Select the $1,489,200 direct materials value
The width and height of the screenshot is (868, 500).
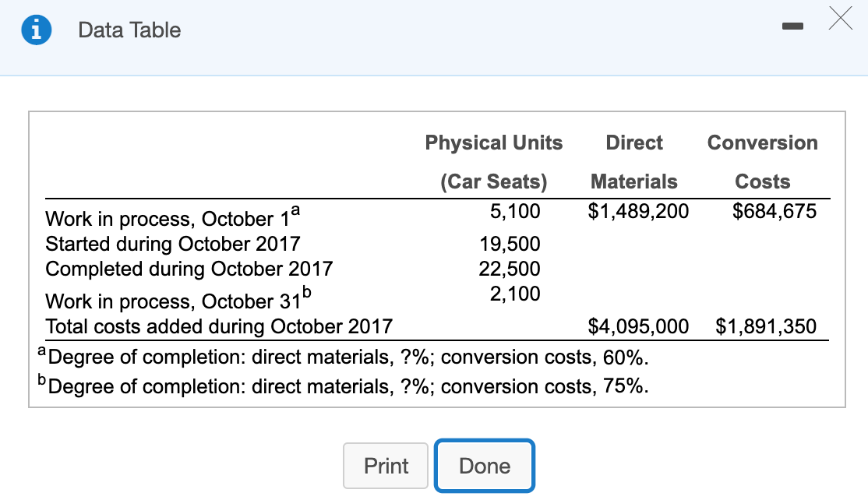(637, 211)
